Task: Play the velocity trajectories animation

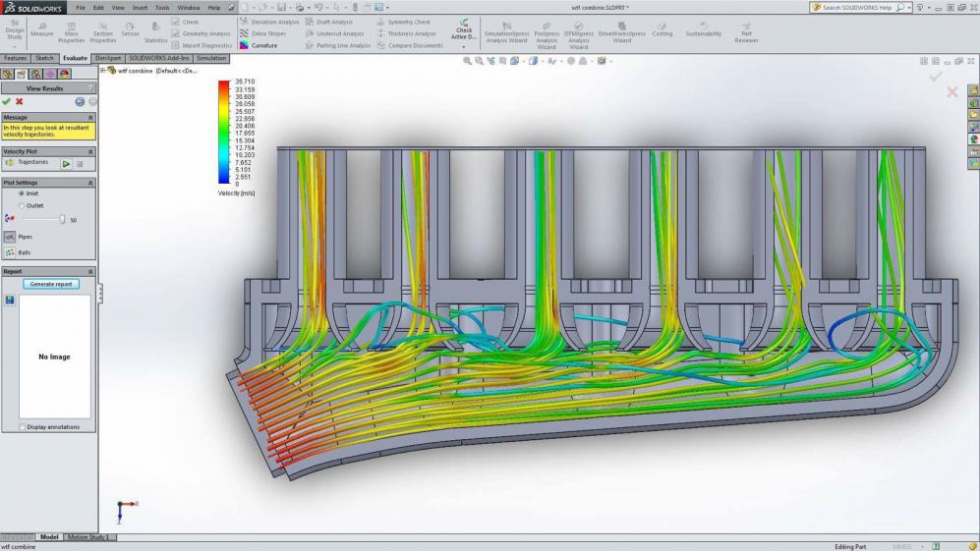Action: (x=66, y=163)
